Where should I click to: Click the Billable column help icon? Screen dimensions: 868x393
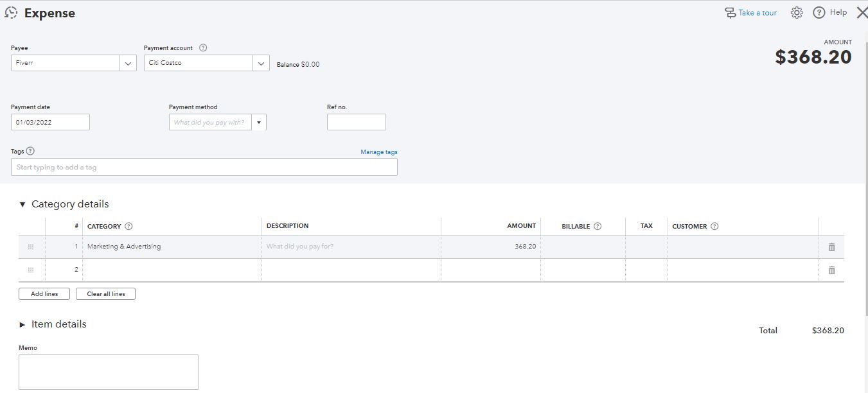point(598,227)
